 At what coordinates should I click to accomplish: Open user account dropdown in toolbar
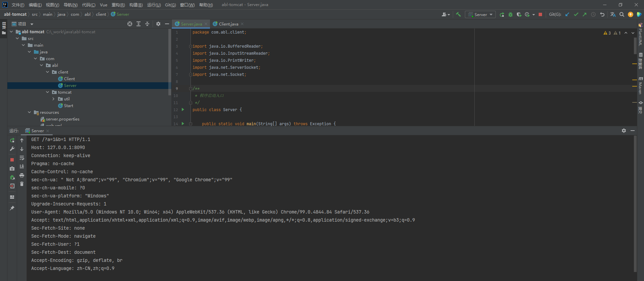(446, 14)
